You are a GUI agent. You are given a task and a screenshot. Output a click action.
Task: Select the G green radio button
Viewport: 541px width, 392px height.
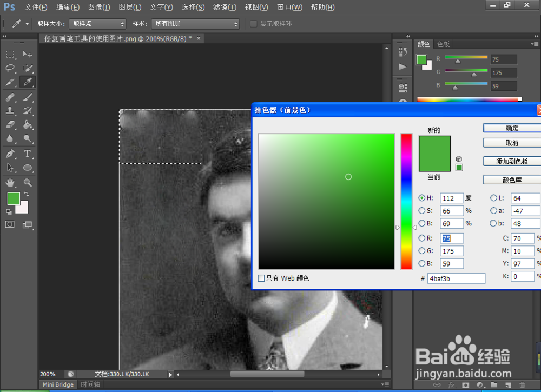[421, 251]
